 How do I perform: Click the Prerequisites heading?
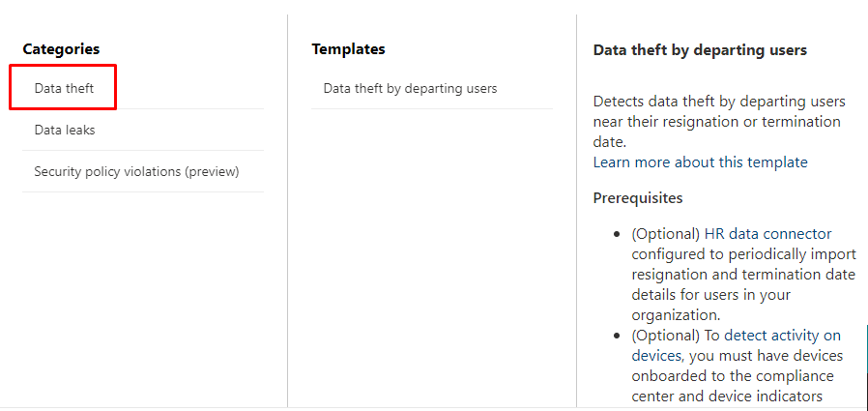pyautogui.click(x=637, y=197)
